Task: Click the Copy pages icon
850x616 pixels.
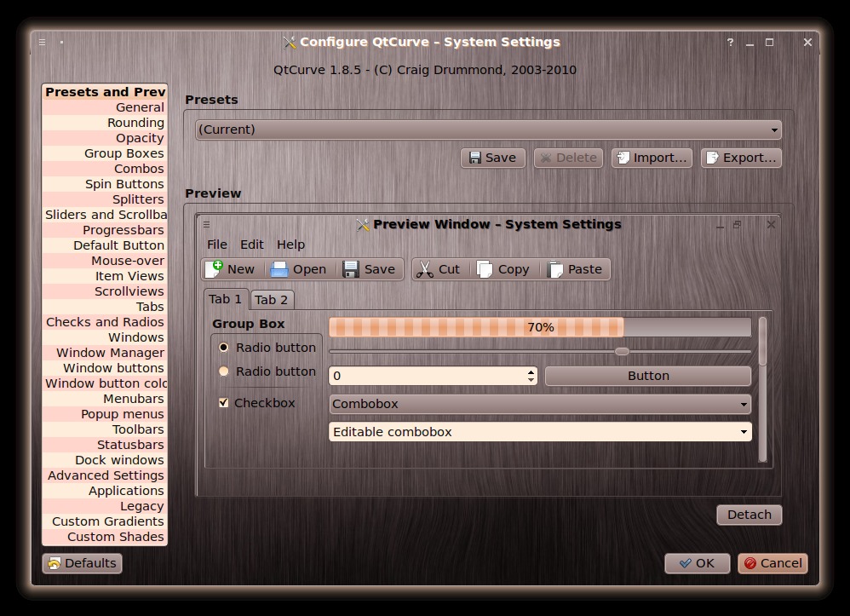Action: click(x=485, y=269)
